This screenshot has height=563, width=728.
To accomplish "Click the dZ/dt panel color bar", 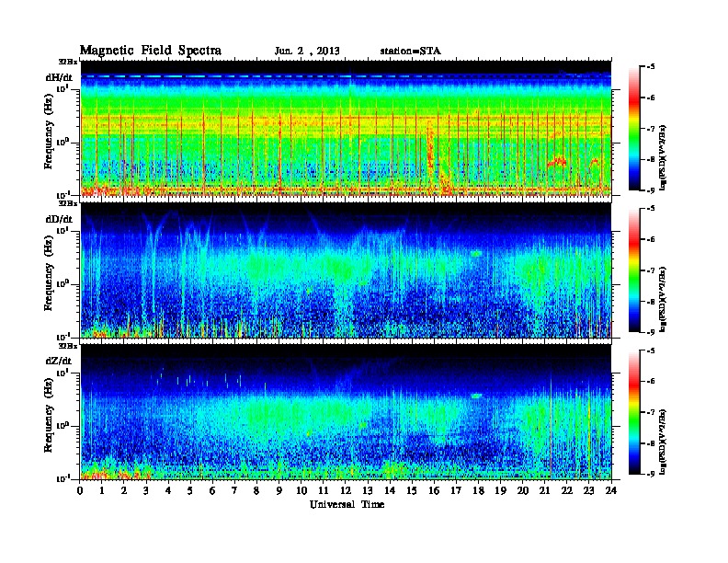I will tap(634, 412).
